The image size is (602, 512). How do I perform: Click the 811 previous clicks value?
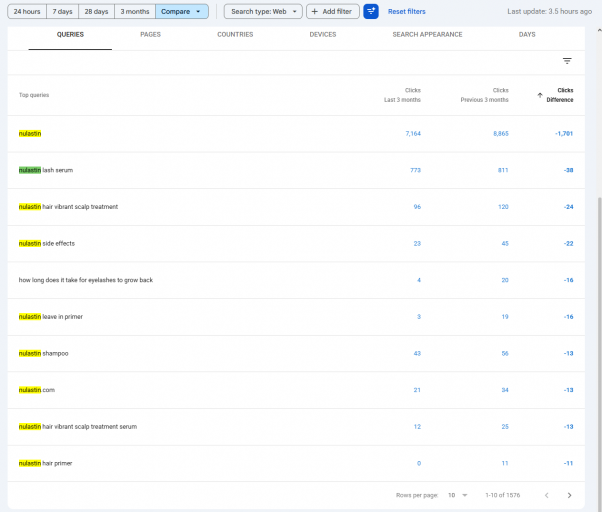(503, 170)
